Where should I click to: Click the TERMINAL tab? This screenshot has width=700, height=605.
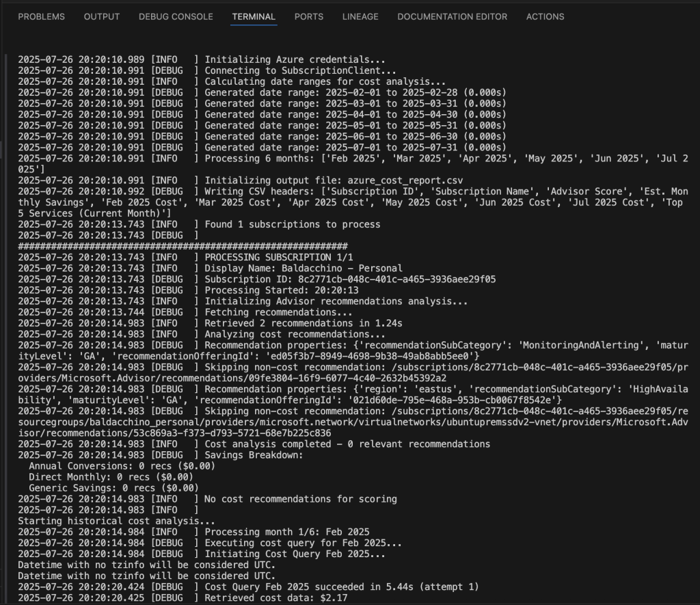pos(254,16)
